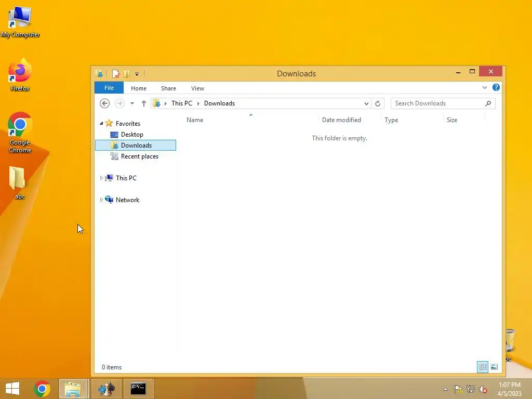Minimize the Downloads window

click(458, 72)
